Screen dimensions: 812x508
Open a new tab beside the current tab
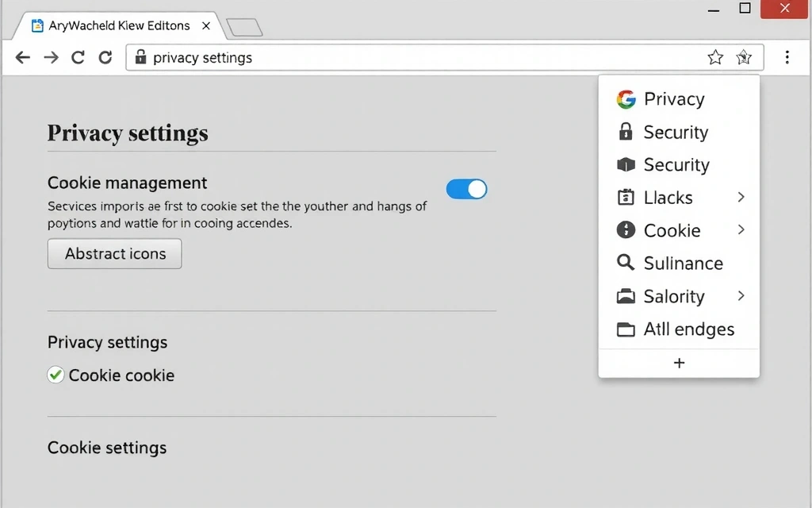click(x=244, y=28)
